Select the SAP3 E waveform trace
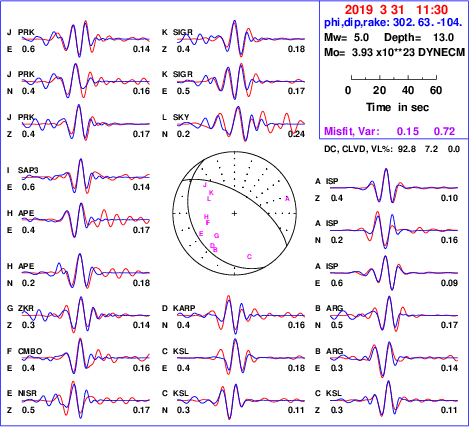 coord(86,177)
